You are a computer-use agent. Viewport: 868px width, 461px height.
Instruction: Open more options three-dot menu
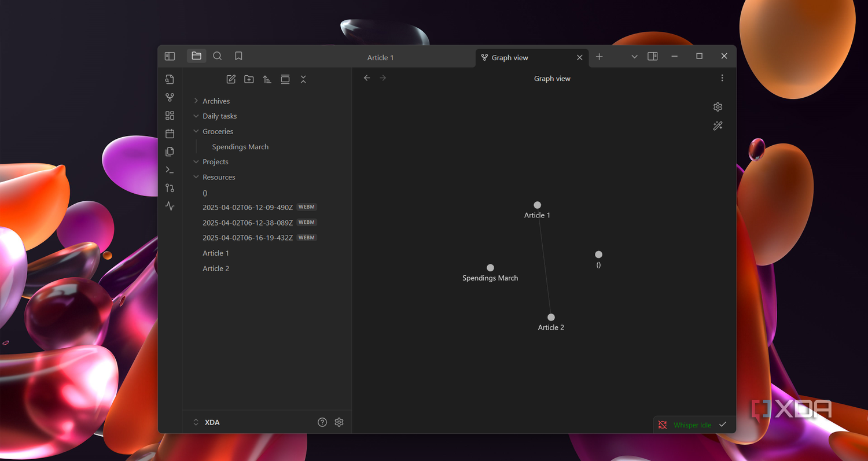coord(722,78)
